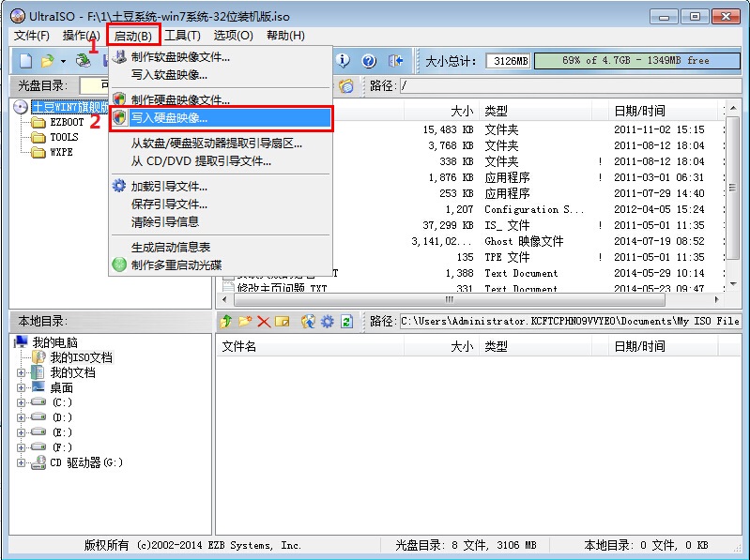Click the Exit door toolbar icon
Image resolution: width=750 pixels, height=560 pixels.
click(x=395, y=61)
